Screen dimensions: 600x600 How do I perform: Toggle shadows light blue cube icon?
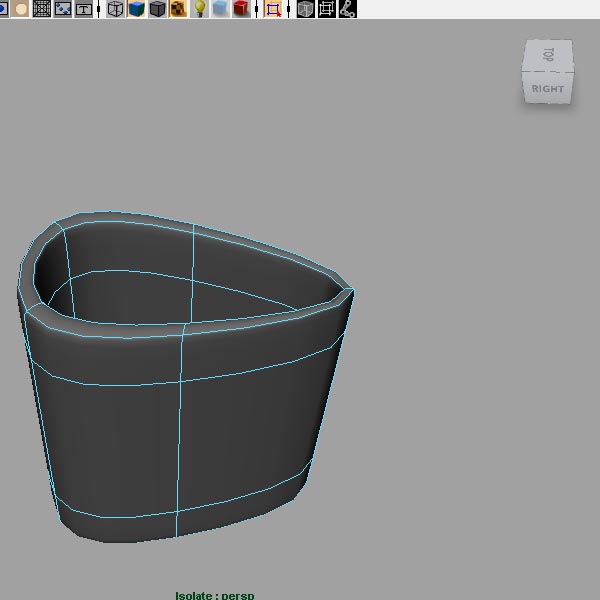point(220,8)
